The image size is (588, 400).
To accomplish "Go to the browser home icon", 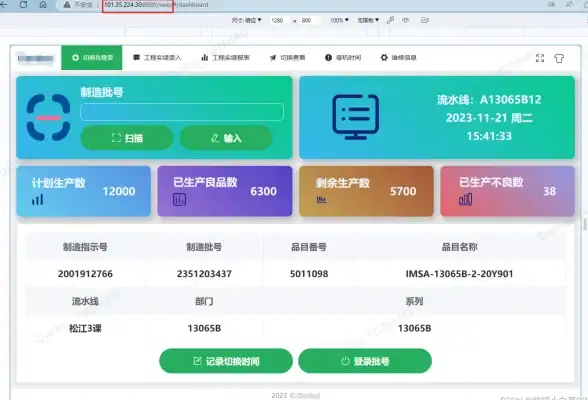I will 43,4.
